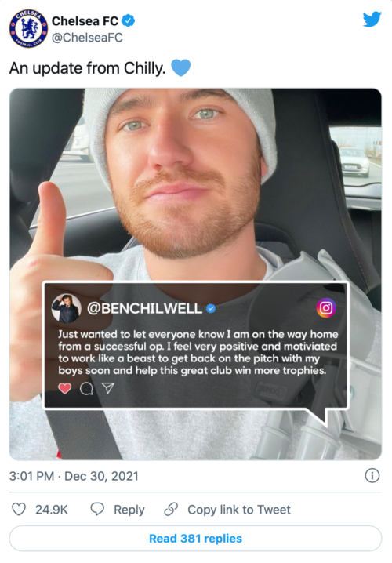The height and width of the screenshot is (563, 392).
Task: Click the Ben Chilwell profile picture thumbnail
Action: point(66,308)
